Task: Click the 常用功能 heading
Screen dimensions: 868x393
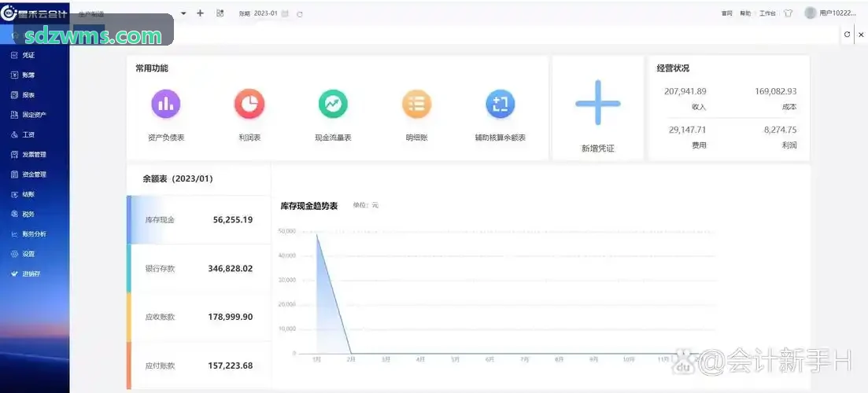Action: click(152, 68)
